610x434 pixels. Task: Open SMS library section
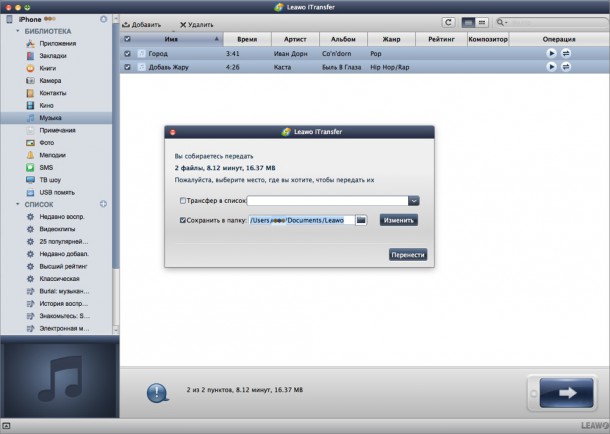pyautogui.click(x=46, y=168)
